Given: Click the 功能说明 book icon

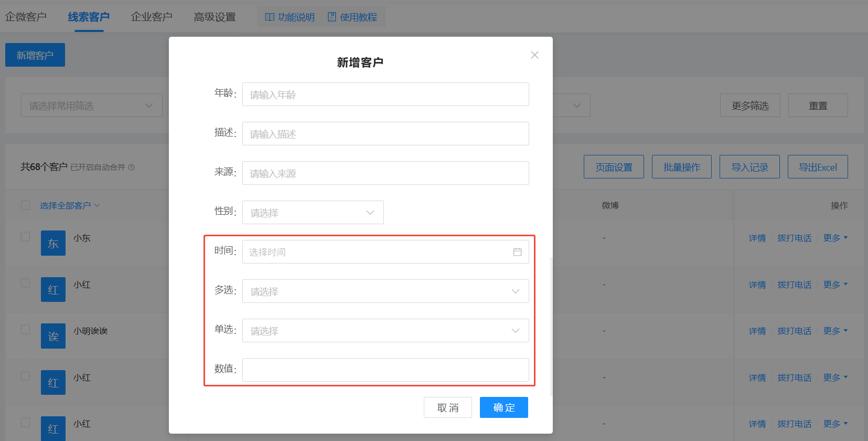Looking at the screenshot, I should (x=270, y=17).
